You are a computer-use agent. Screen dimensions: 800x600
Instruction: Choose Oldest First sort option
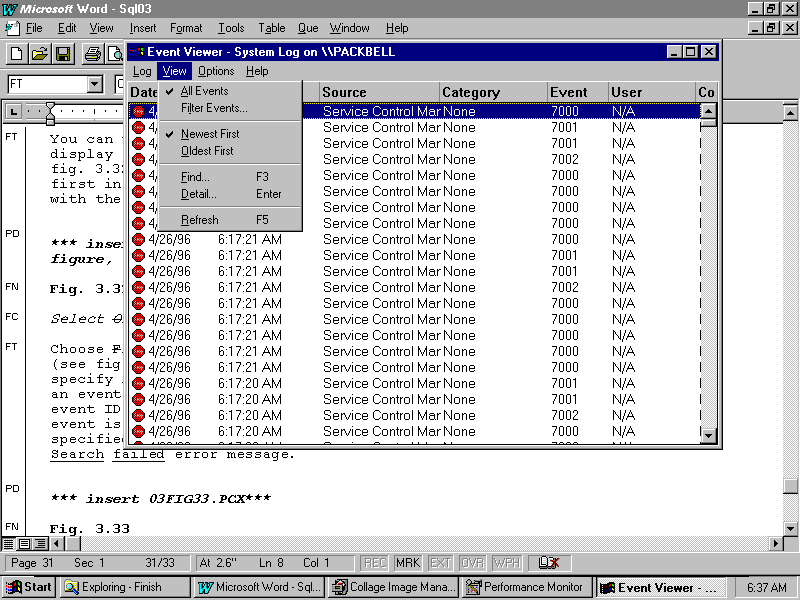pyautogui.click(x=207, y=151)
